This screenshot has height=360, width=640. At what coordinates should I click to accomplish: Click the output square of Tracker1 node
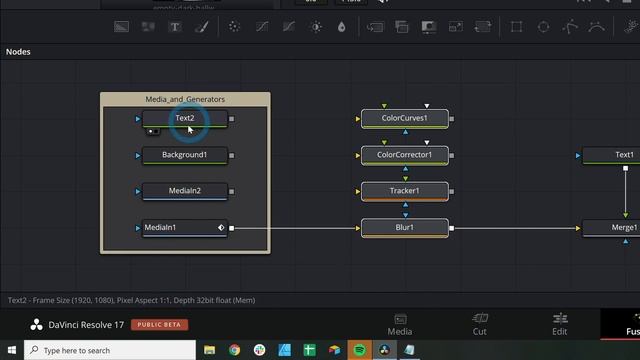(451, 191)
